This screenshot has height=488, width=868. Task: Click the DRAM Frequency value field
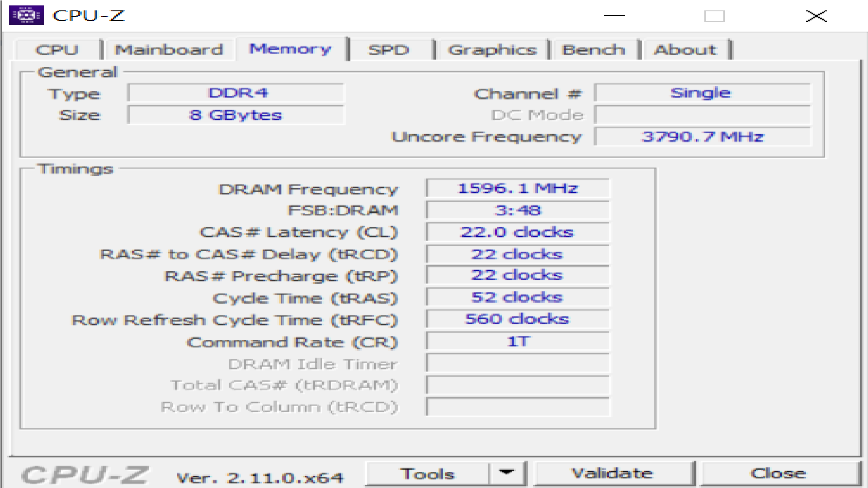click(x=517, y=188)
